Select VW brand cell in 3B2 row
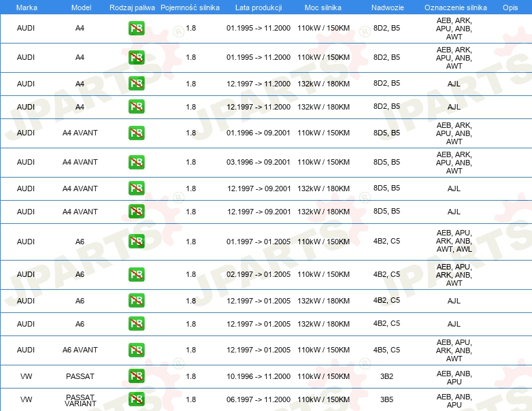532x411 pixels. pyautogui.click(x=26, y=376)
